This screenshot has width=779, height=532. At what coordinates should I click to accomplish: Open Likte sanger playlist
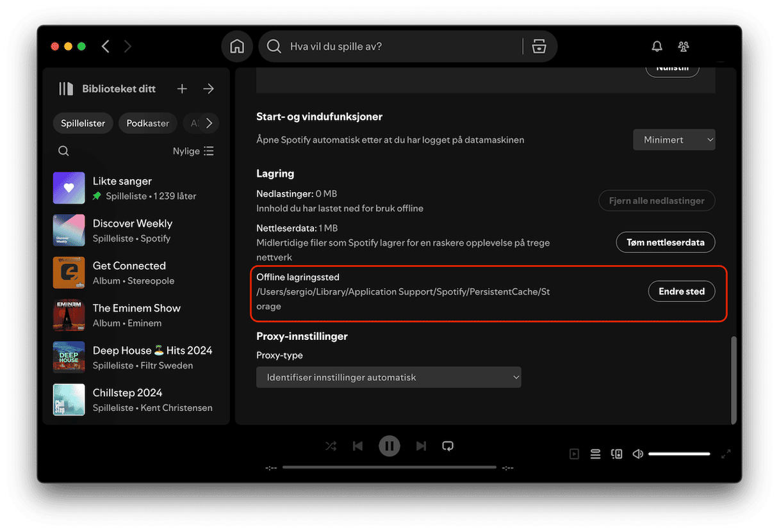coord(136,188)
